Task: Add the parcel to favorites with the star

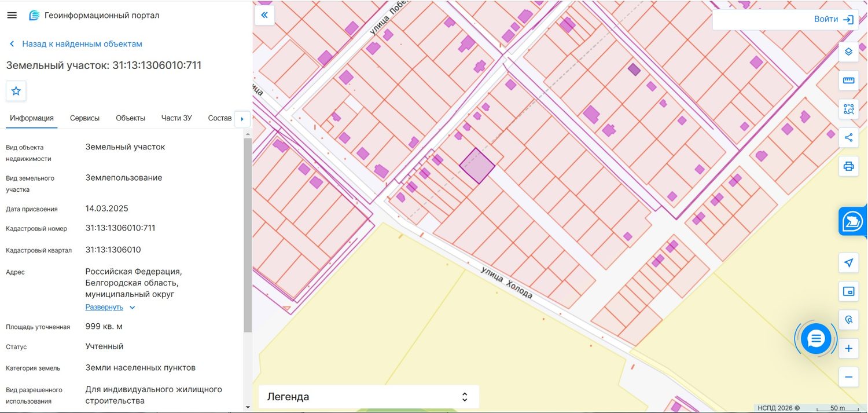Action: pos(16,91)
